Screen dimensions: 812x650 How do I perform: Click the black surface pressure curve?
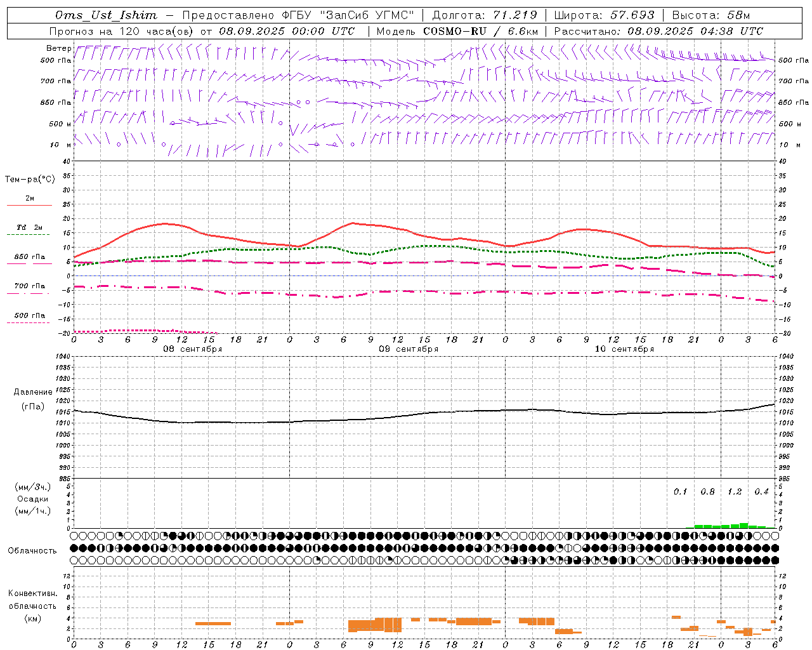pos(424,415)
